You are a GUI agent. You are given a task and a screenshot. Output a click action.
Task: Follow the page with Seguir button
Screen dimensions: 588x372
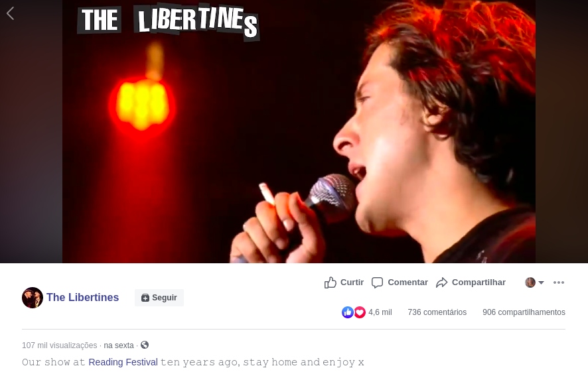point(159,298)
